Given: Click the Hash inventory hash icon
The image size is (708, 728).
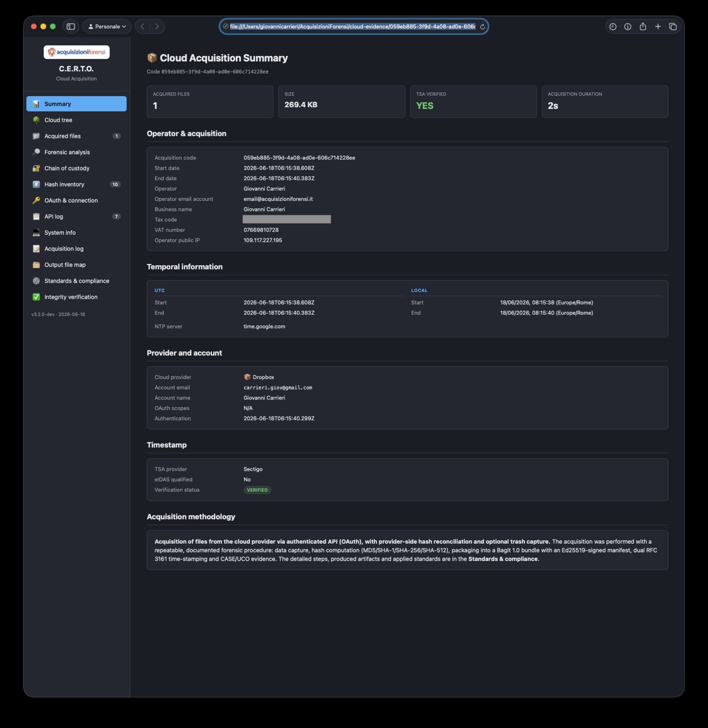Looking at the screenshot, I should [36, 184].
